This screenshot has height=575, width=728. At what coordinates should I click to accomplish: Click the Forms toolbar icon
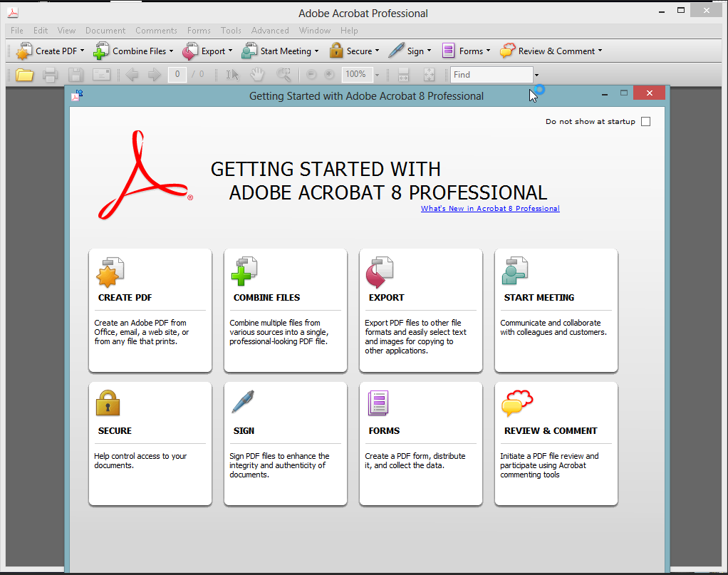(x=449, y=51)
